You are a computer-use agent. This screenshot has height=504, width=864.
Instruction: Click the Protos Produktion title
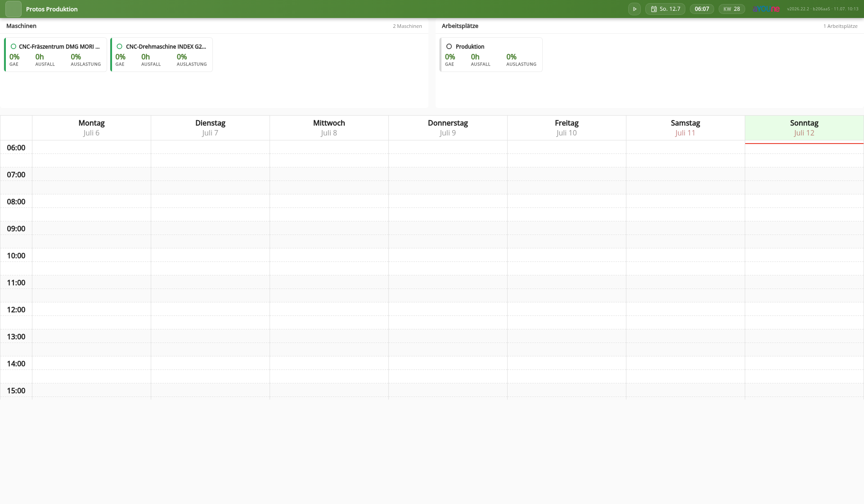(x=52, y=9)
